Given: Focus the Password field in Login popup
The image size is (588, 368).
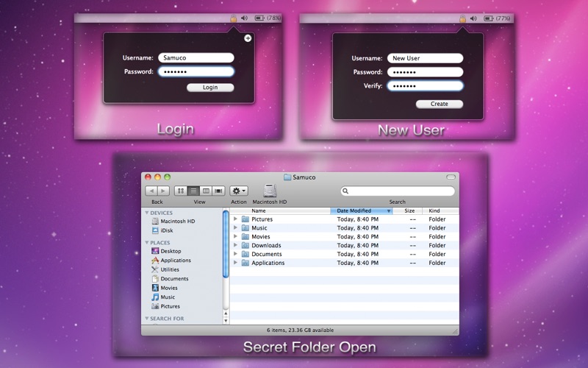Looking at the screenshot, I should click(196, 71).
